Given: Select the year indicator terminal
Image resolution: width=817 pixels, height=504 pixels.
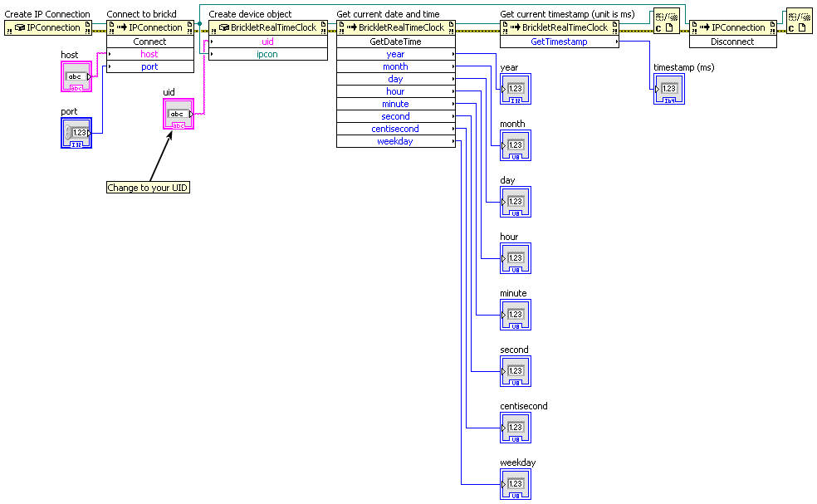Looking at the screenshot, I should (x=515, y=89).
